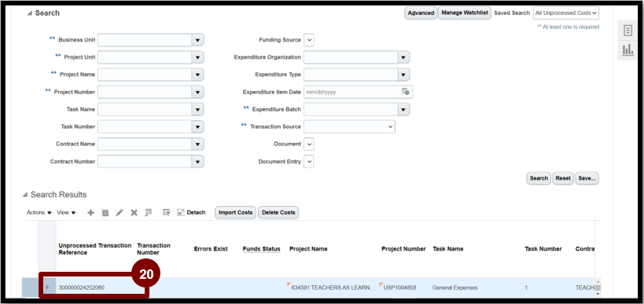Open the Business Unit dropdown
Viewport: 644px width, 304px height.
197,40
